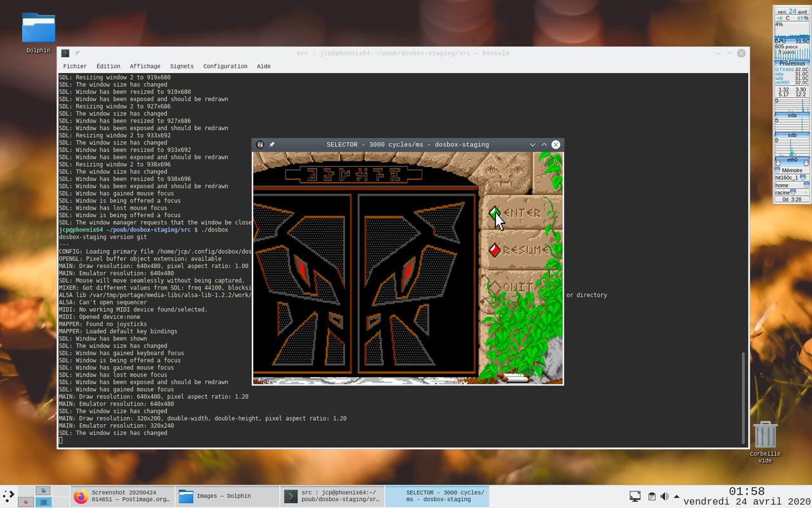Click the screen display icon in system tray
812x508 pixels.
tap(634, 496)
